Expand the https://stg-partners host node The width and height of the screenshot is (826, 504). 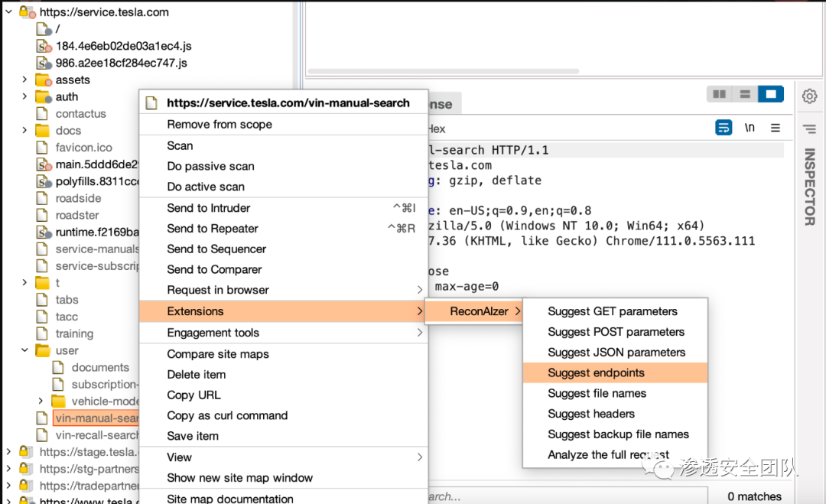(x=8, y=468)
